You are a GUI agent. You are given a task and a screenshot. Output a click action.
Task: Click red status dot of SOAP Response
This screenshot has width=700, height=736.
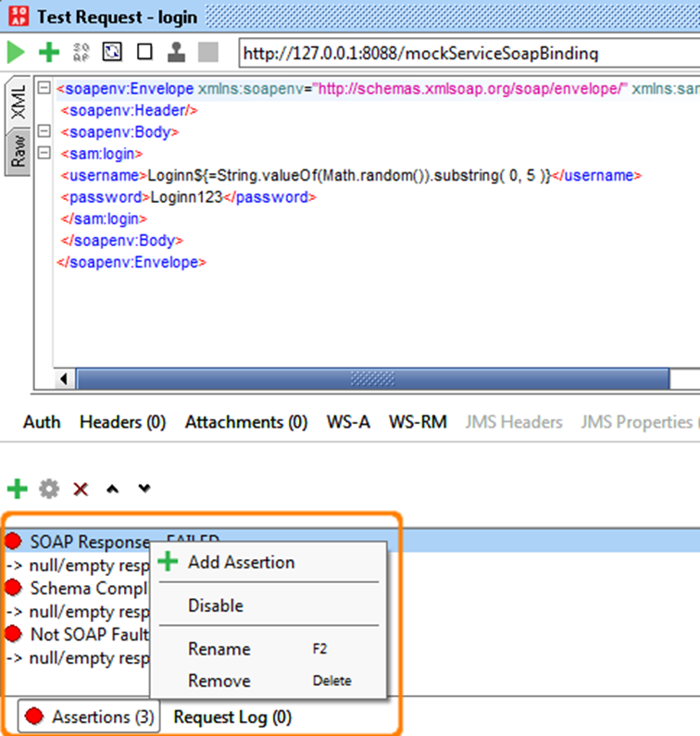[13, 541]
